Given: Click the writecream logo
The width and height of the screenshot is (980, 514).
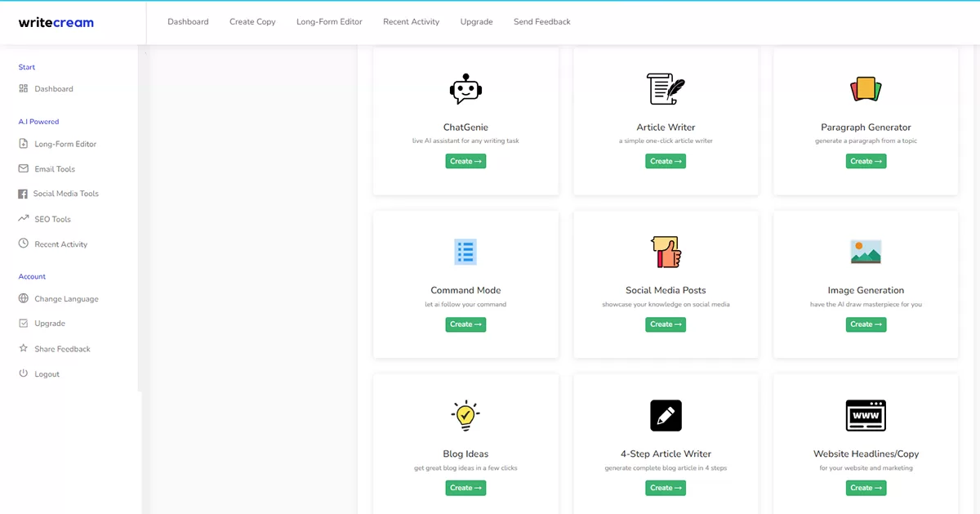Looking at the screenshot, I should tap(56, 23).
